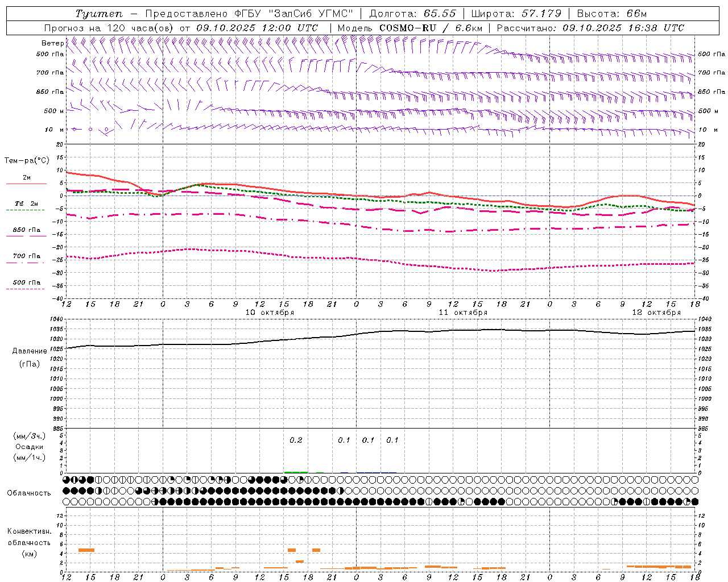Viewport: 728px width, 582px height.
Task: Click the 12 октября date label
Action: tap(656, 313)
